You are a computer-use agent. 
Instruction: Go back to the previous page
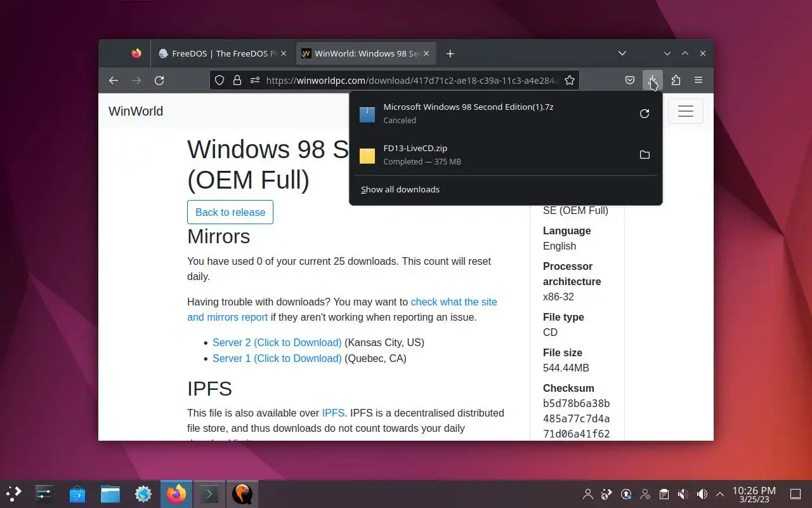[x=114, y=81]
